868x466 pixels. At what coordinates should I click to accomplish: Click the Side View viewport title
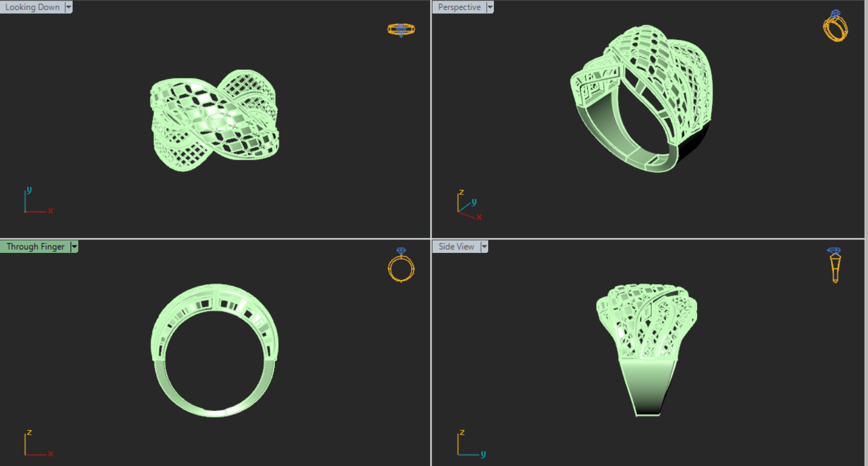tap(456, 247)
